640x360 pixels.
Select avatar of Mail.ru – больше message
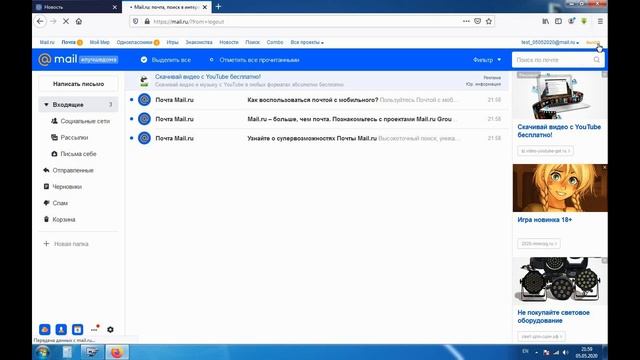[144, 119]
